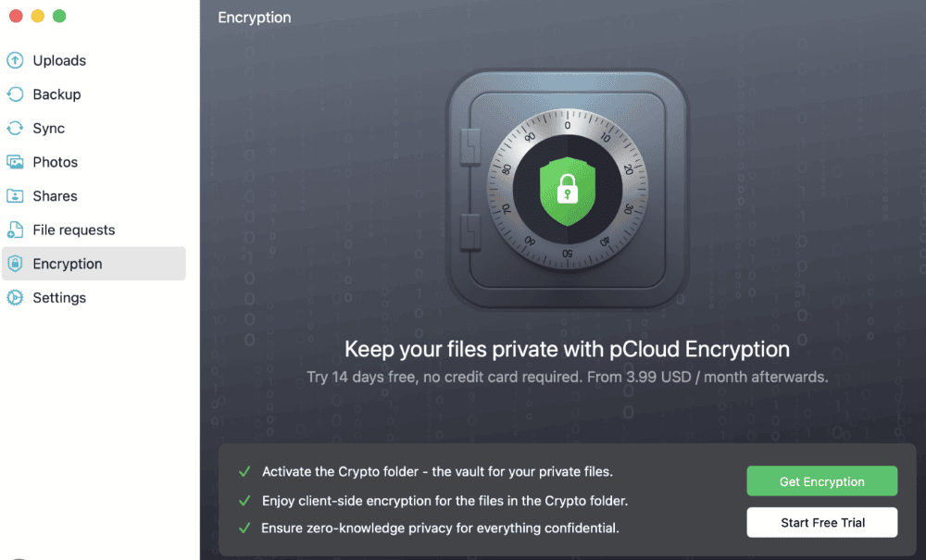Click the safe vault illustration
The image size is (926, 560).
point(567,192)
